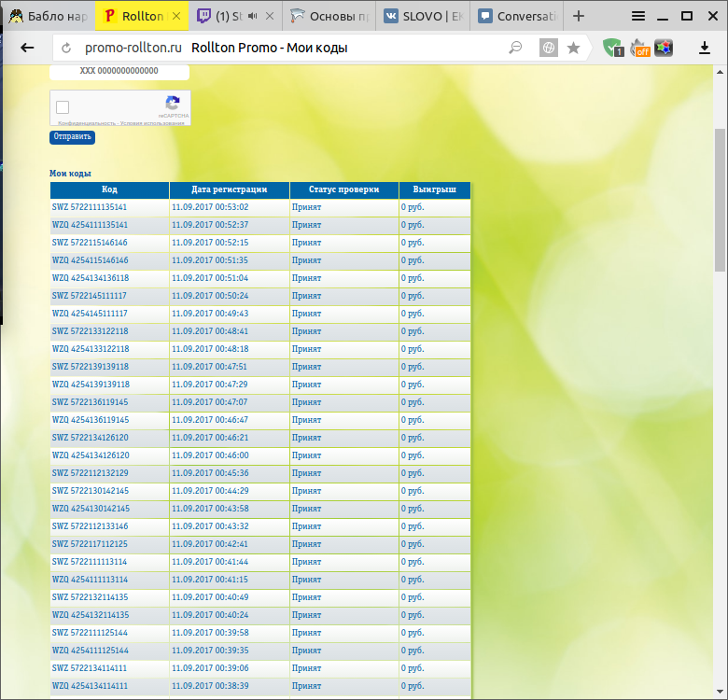The width and height of the screenshot is (728, 700).
Task: Select code SWZ 5722115146146
Action: tap(90, 243)
